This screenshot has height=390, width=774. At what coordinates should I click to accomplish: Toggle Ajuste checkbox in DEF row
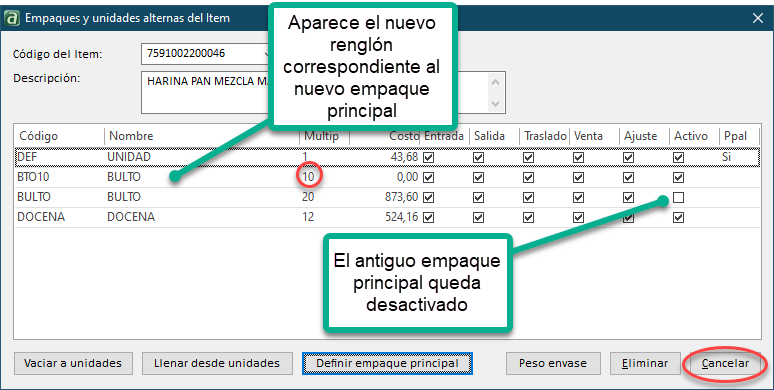(628, 157)
